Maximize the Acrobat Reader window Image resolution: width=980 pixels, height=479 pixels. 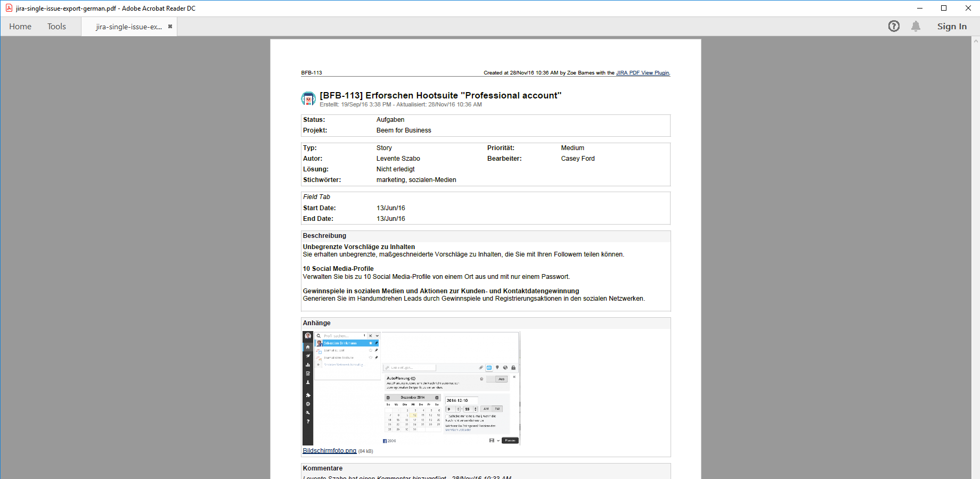point(944,8)
